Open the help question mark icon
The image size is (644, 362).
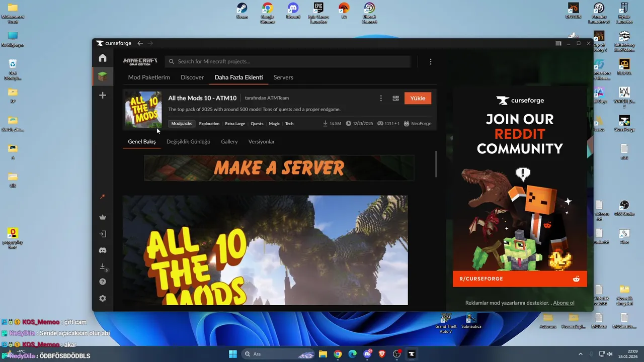103,282
